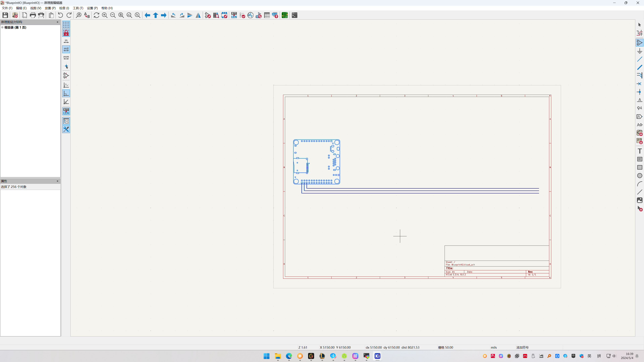
Task: Open page settings icon
Action: [24, 15]
